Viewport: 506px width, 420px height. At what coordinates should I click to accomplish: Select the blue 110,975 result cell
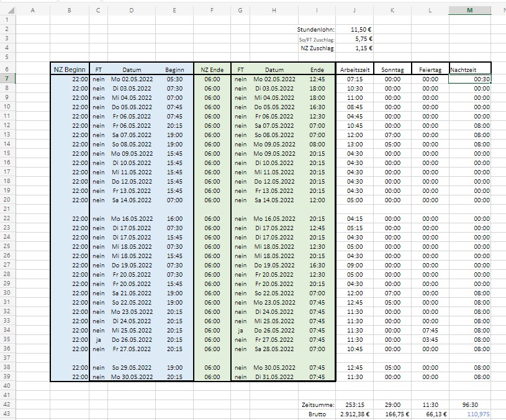(x=469, y=413)
